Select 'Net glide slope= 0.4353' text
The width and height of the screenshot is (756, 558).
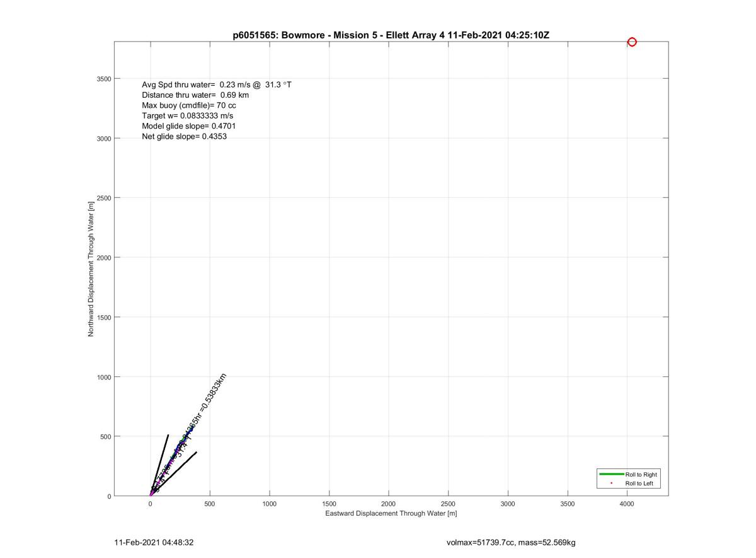185,136
